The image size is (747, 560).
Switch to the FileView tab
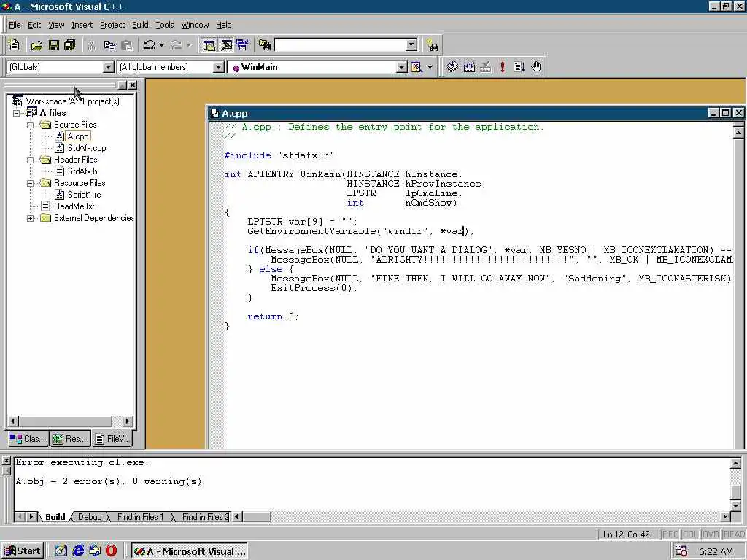point(112,439)
